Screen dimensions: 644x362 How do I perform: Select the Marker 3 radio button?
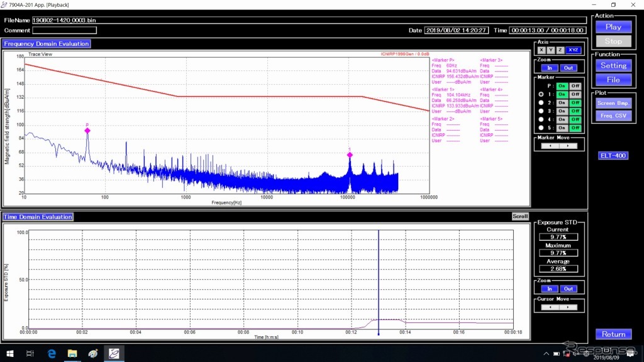click(541, 111)
